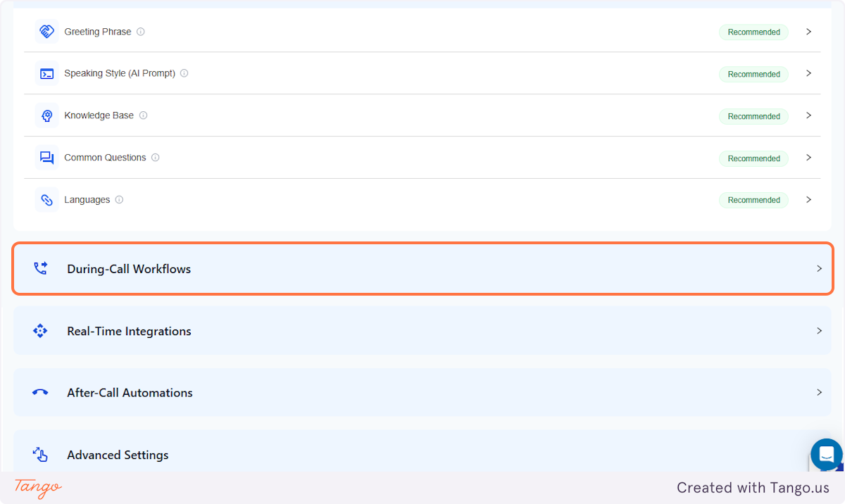Select the Knowledge Base lightbulb icon
The width and height of the screenshot is (845, 504).
click(46, 115)
